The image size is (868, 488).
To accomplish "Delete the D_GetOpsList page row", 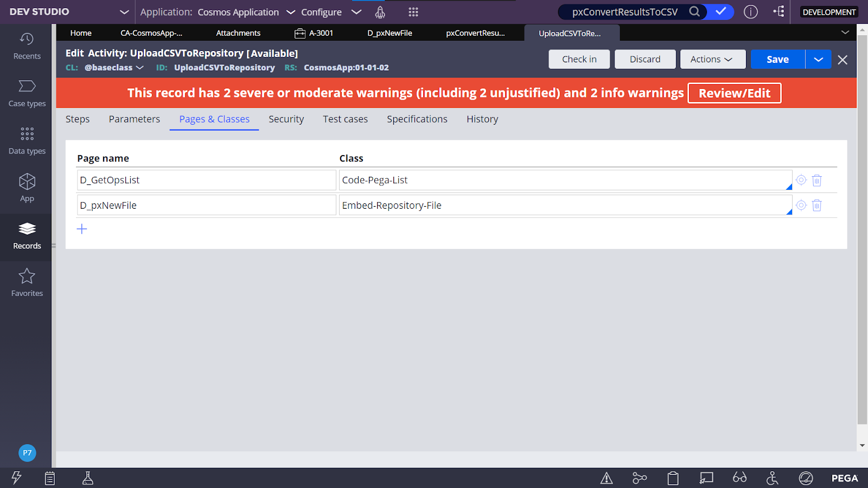I will tap(817, 180).
